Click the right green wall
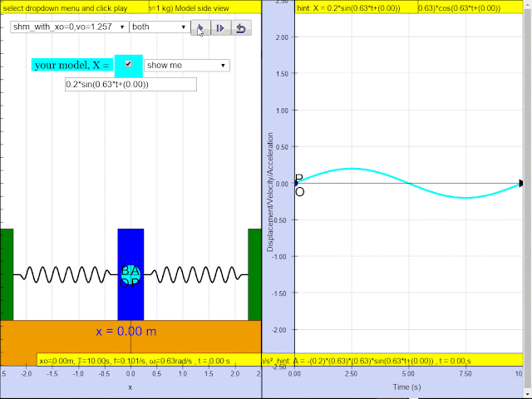 click(x=255, y=274)
